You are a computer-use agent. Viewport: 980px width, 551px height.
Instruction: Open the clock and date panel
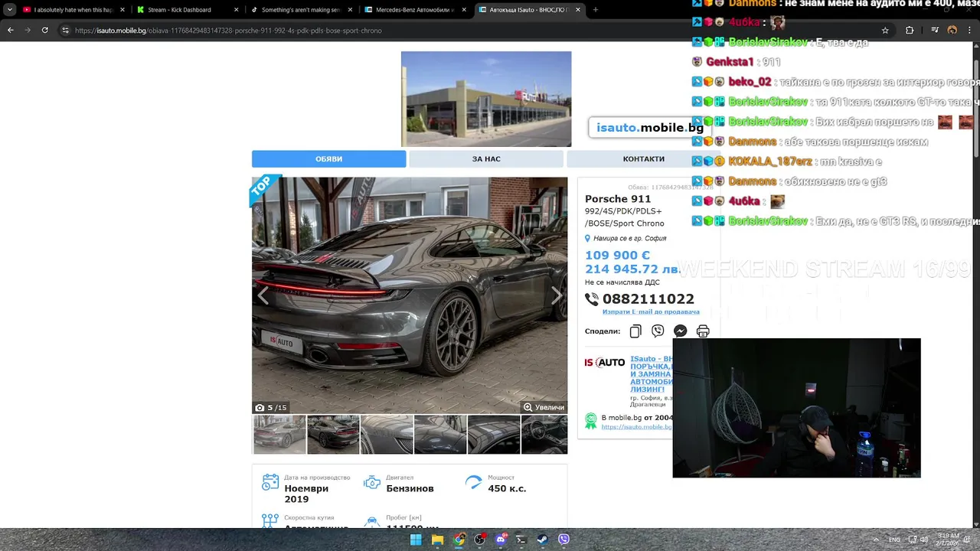[946, 540]
